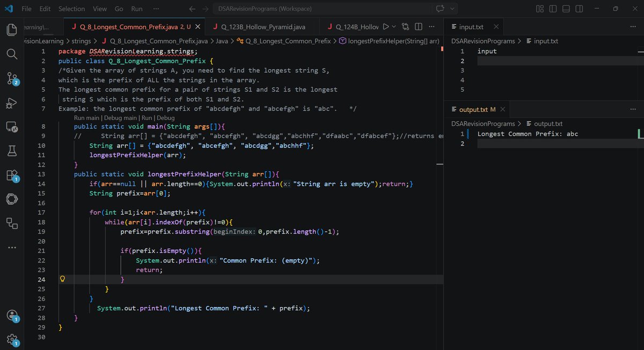
Task: Select the strings breadcrumb segment
Action: (x=81, y=41)
